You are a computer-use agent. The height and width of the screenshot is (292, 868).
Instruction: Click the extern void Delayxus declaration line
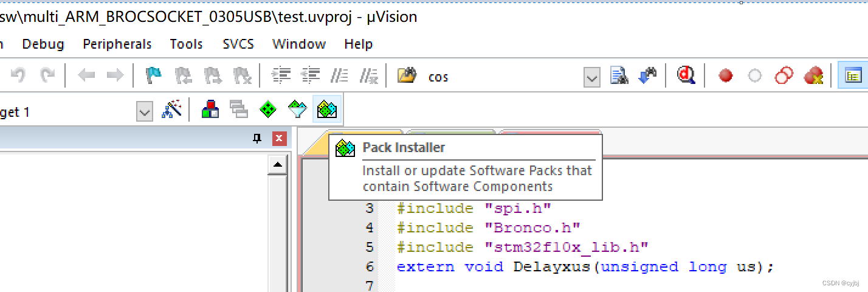click(x=585, y=267)
